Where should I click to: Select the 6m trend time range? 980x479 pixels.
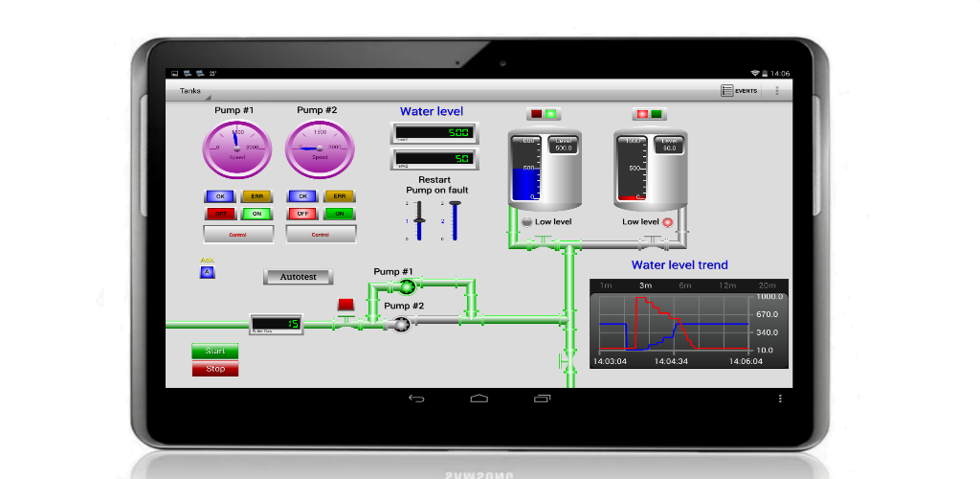point(685,285)
